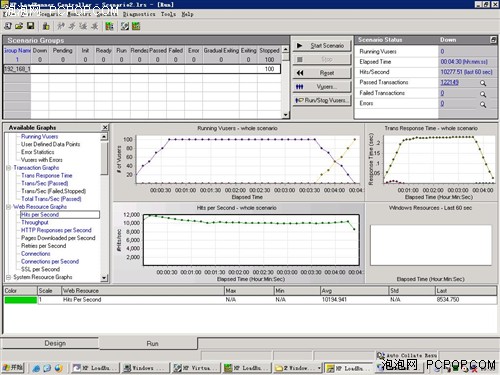Collapse the System Resource Graphs tree node

(x=9, y=277)
